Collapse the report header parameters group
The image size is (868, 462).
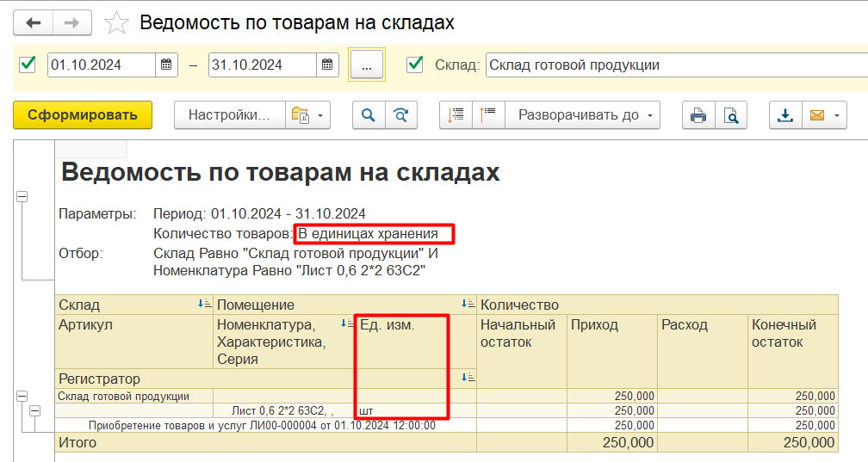(22, 196)
